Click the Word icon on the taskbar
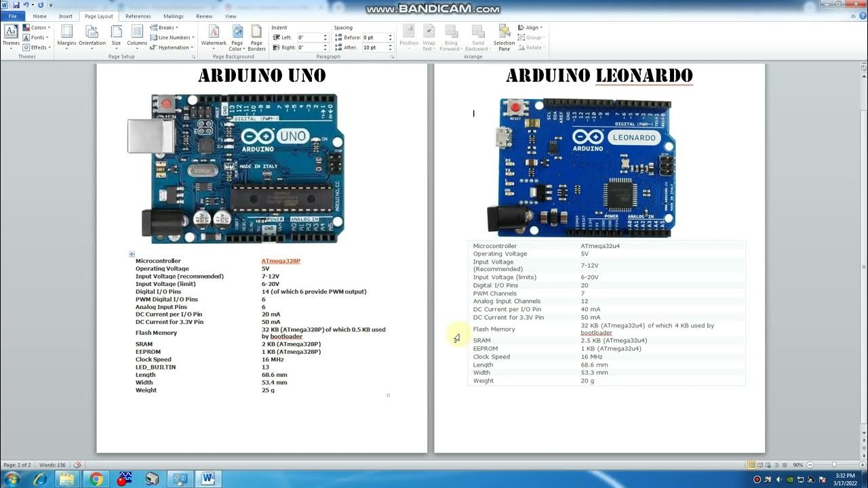This screenshot has width=868, height=488. click(208, 479)
